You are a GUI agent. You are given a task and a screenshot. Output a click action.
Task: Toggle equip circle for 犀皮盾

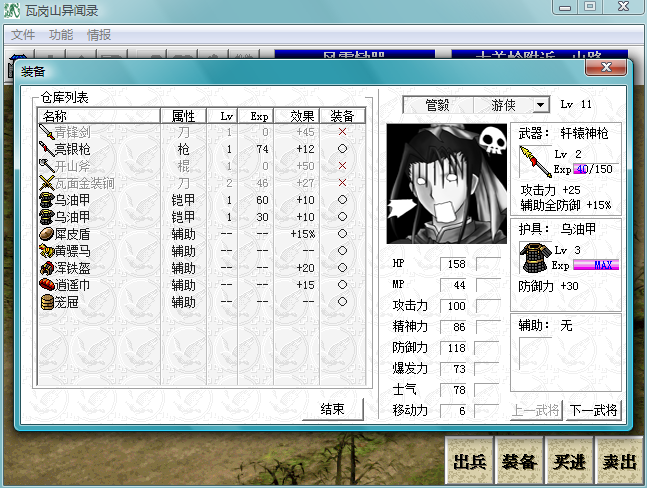342,233
